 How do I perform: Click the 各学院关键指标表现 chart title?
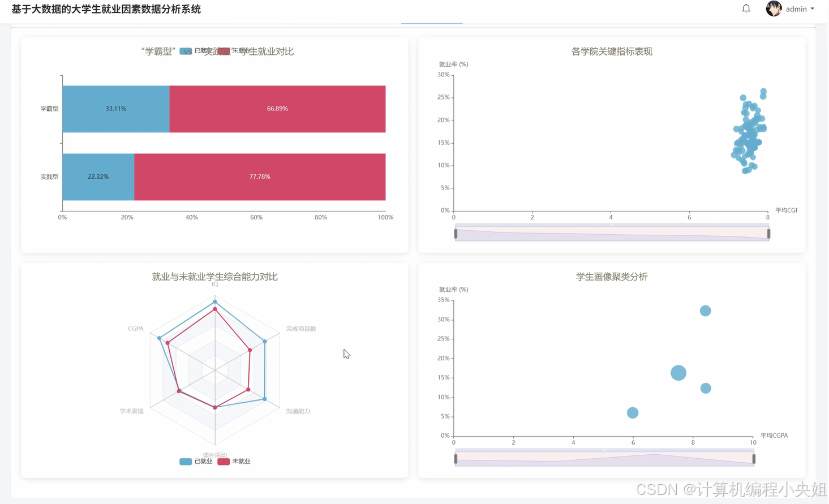[612, 51]
